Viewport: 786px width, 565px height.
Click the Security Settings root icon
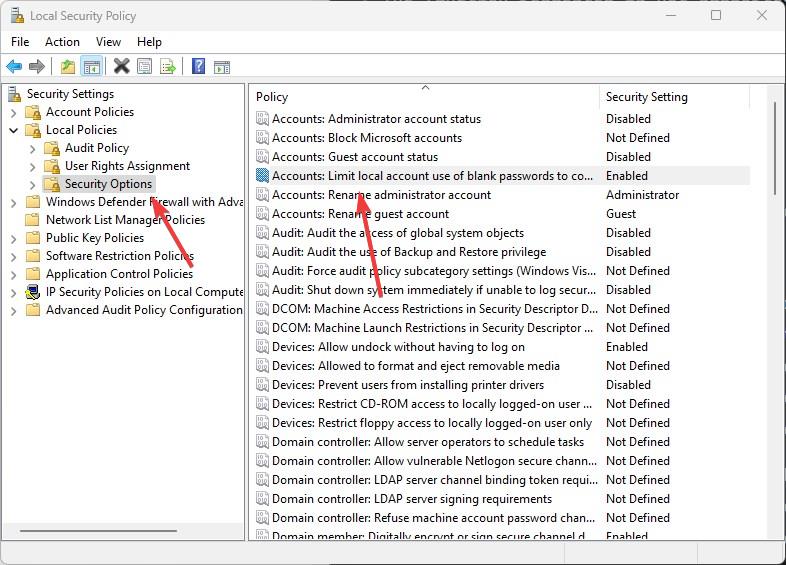tap(15, 94)
